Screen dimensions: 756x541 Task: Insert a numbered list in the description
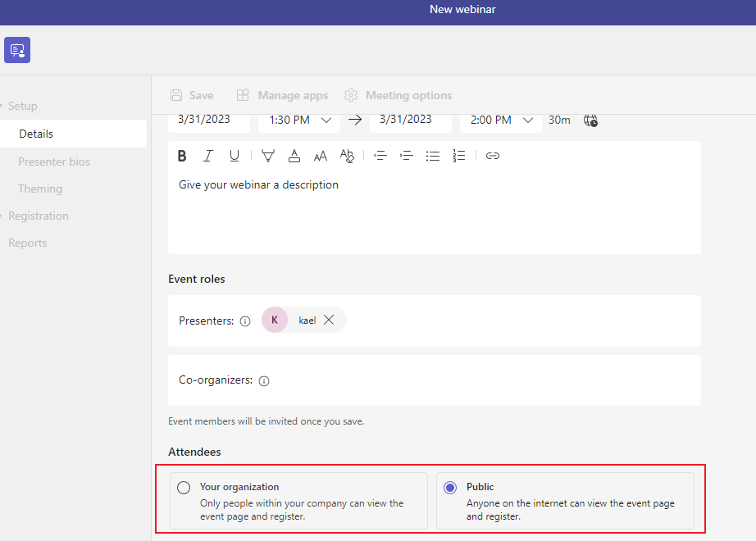[x=458, y=156]
